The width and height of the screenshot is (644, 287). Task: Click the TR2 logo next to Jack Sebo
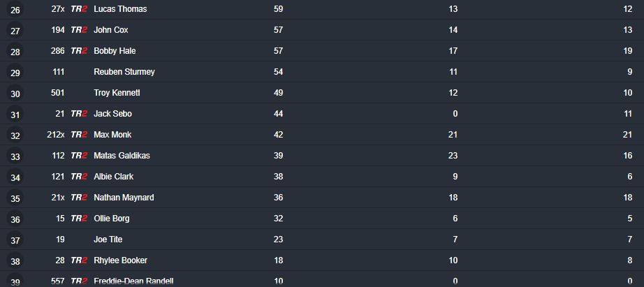[79, 114]
